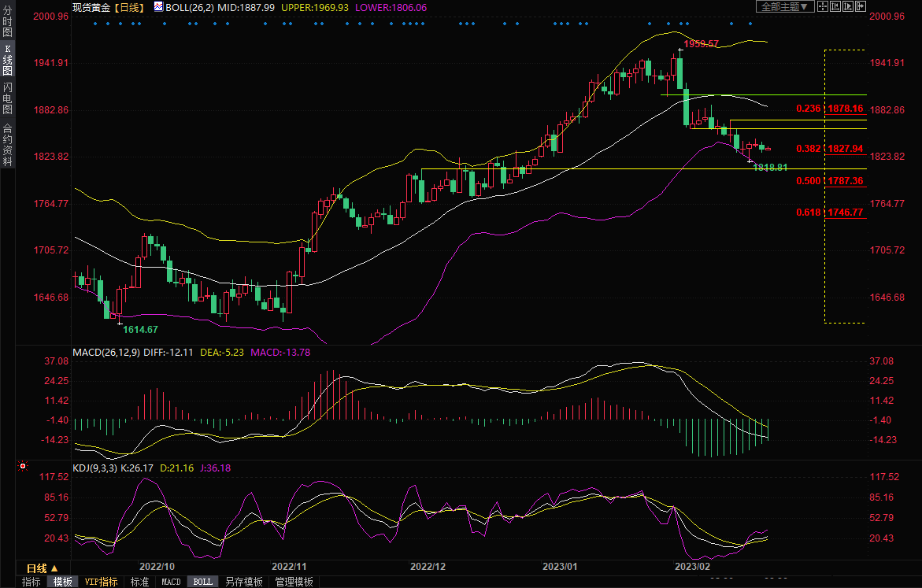Click the chart replay play icon
The width and height of the screenshot is (922, 588).
(850, 6)
